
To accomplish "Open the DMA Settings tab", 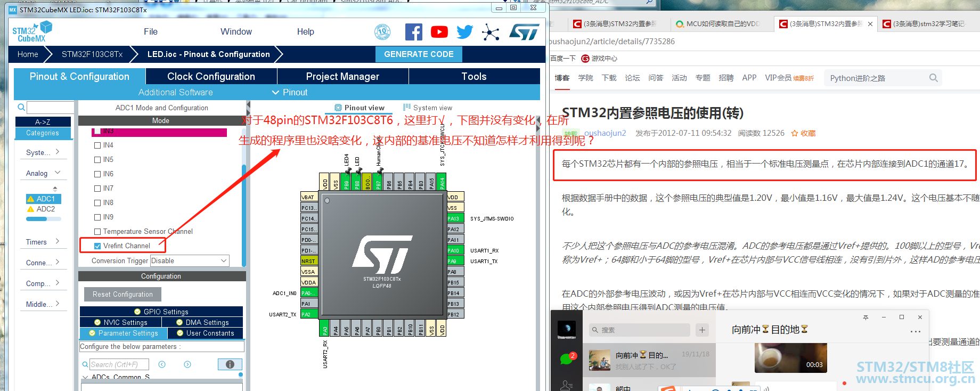I will pos(202,322).
